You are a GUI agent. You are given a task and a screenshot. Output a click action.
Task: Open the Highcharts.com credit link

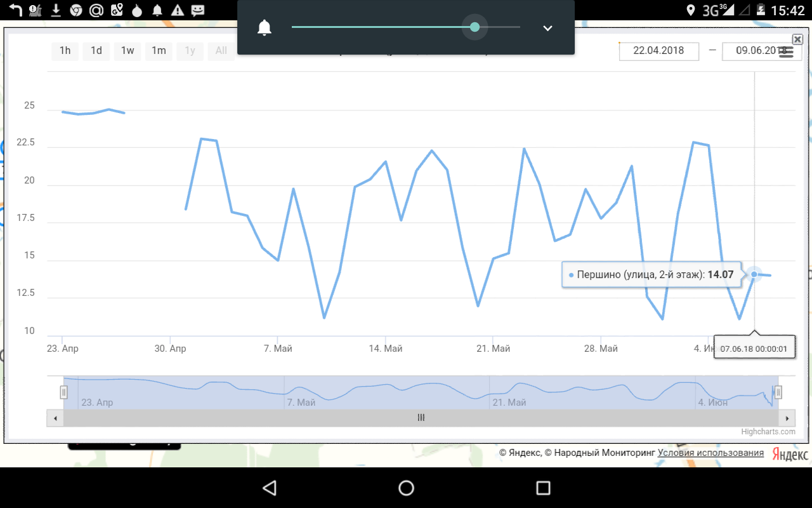[768, 432]
